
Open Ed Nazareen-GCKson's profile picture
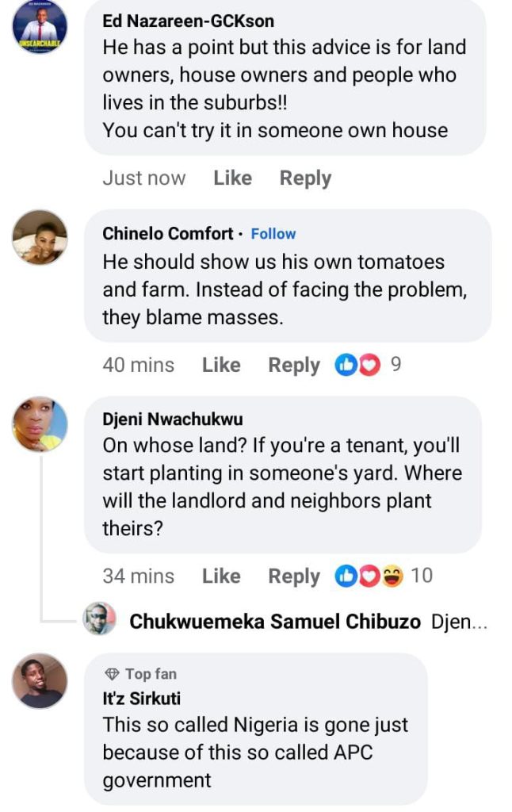[x=40, y=28]
